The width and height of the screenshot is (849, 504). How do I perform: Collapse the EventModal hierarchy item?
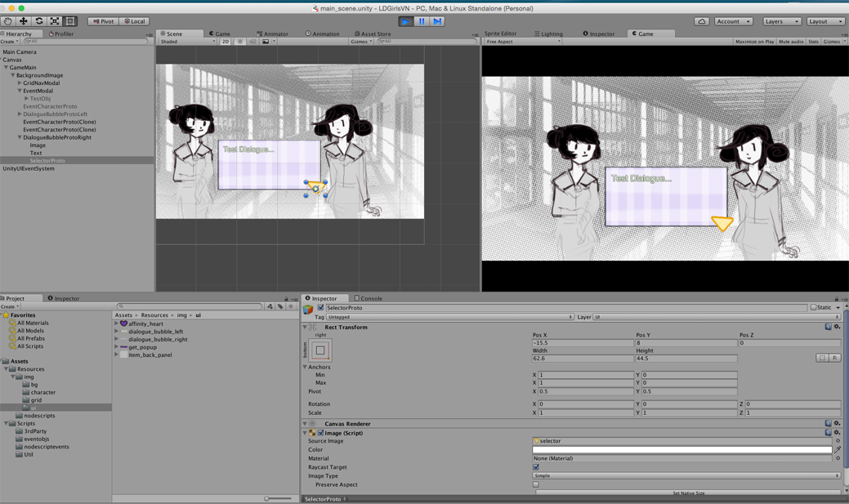(x=20, y=91)
